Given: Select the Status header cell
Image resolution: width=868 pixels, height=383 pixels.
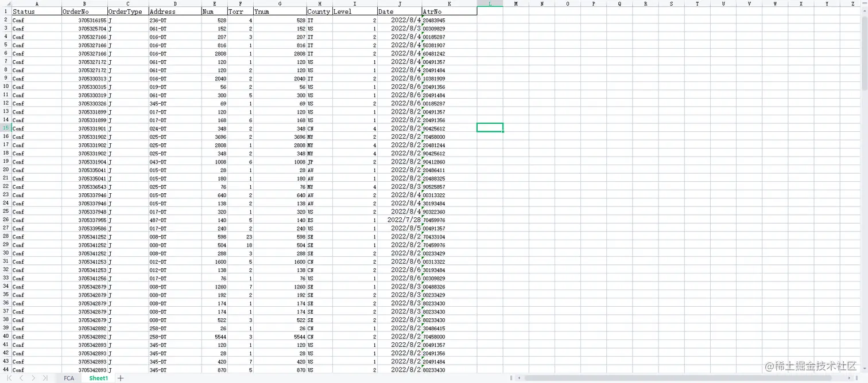Looking at the screenshot, I should pos(37,11).
